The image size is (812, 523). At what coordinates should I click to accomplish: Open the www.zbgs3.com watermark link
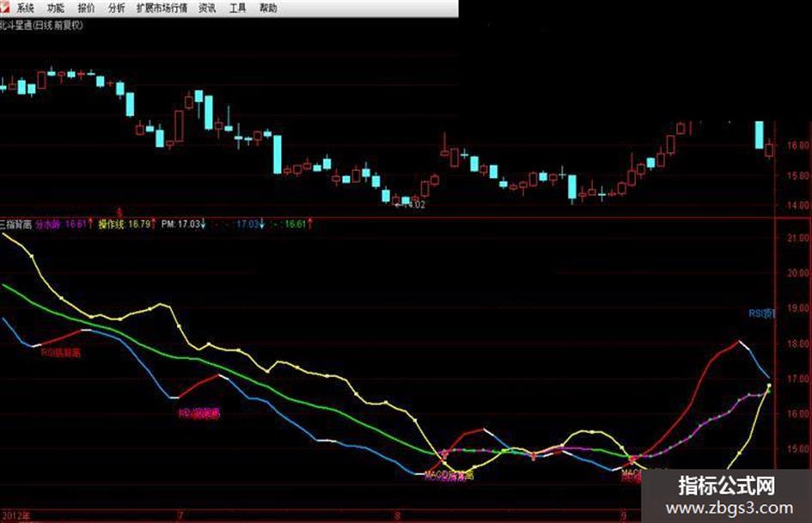click(729, 508)
